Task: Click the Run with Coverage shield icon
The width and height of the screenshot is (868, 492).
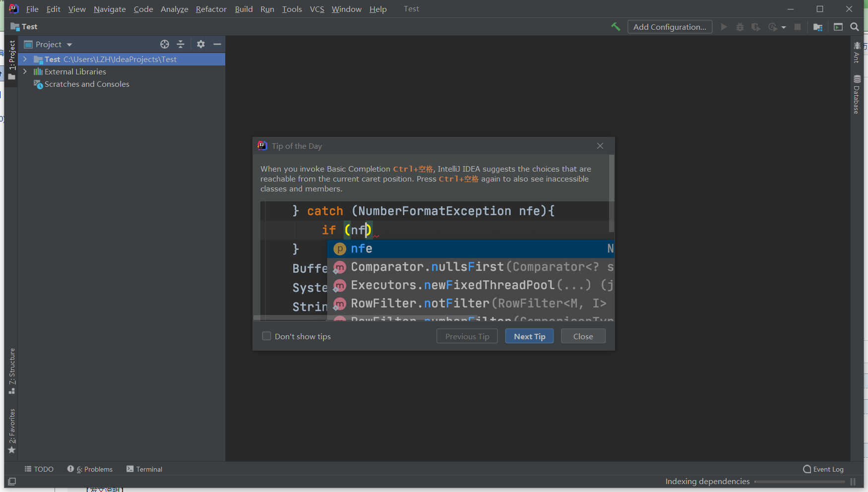Action: tap(755, 27)
